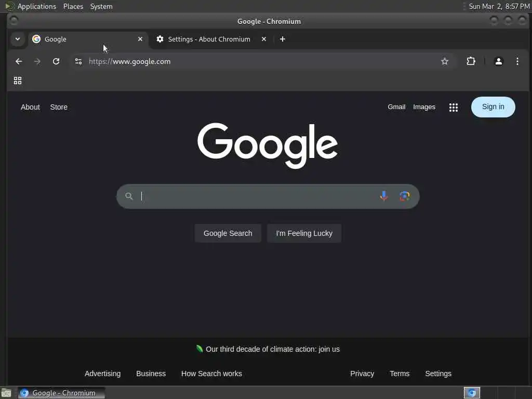Click the show desktop icon in taskbar

(6, 393)
